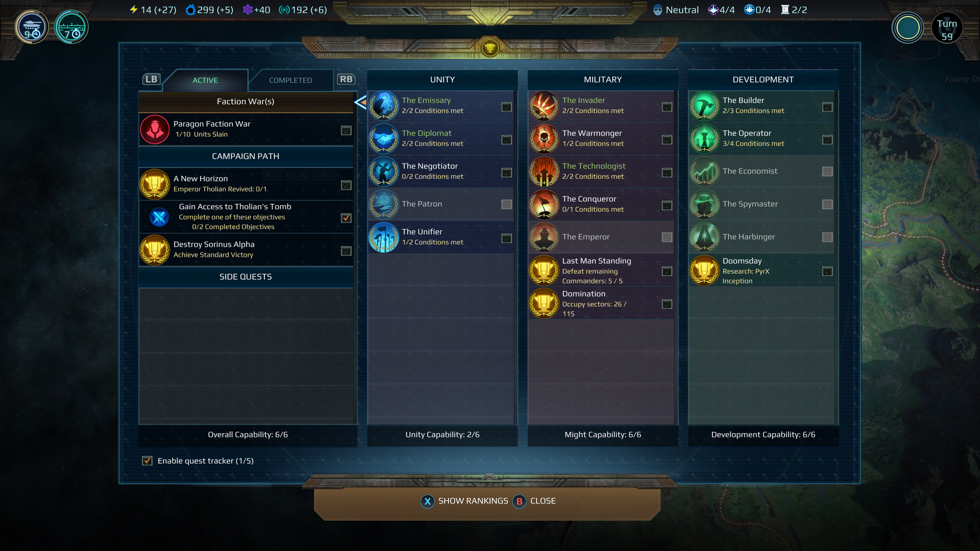Screen dimensions: 980x551
Task: Click the trophy emblem atop the panel
Action: coord(489,48)
